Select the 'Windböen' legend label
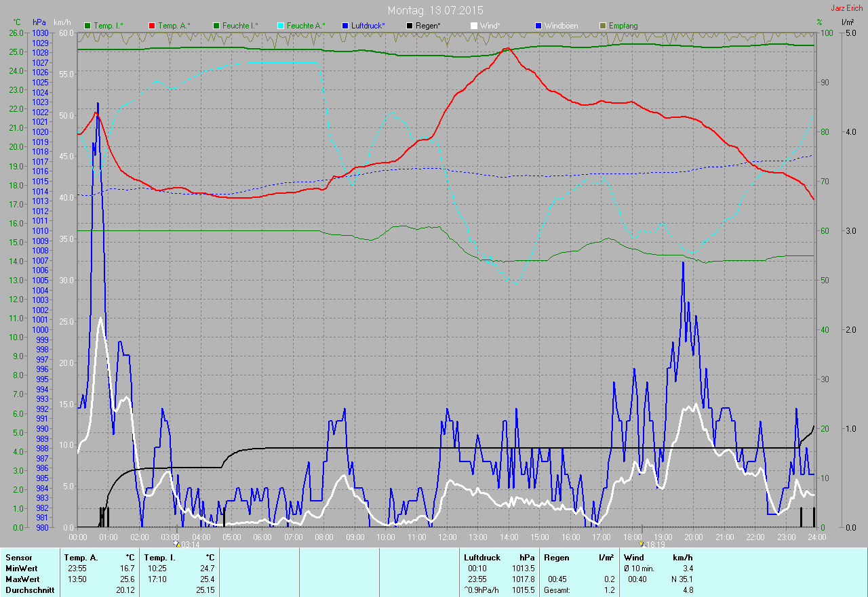The image size is (868, 597). click(561, 26)
